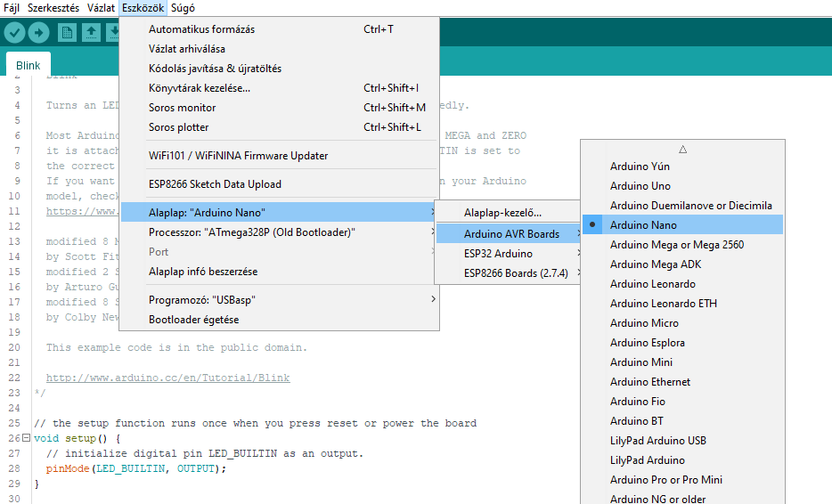Viewport: 832px width, 504px height.
Task: Select Arduino Fio board
Action: point(682,402)
